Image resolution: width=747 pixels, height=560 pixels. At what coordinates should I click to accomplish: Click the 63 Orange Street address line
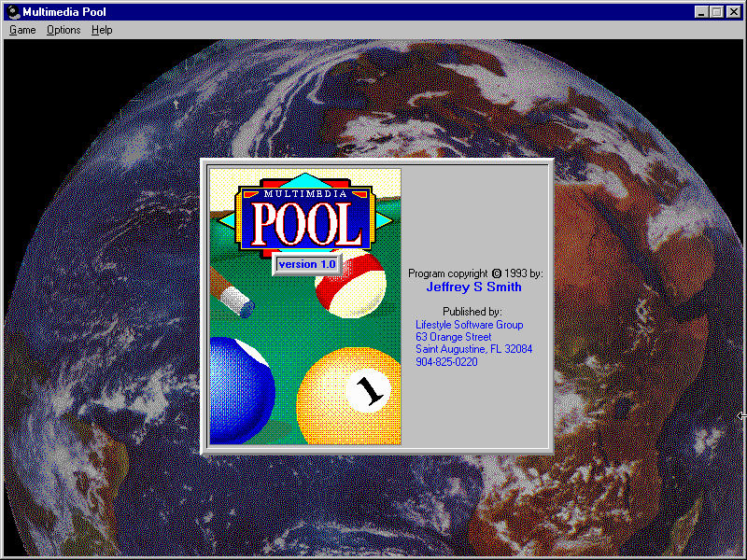453,337
